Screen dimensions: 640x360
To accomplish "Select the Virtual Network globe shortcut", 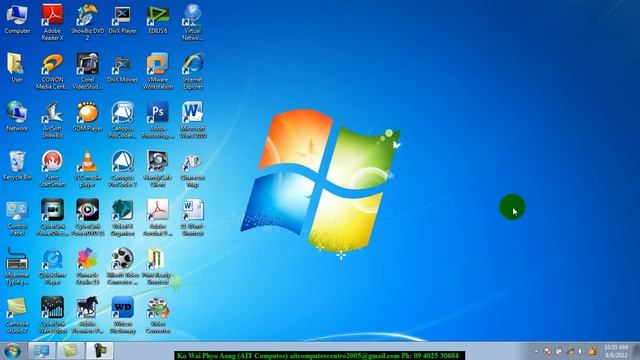I will (x=193, y=22).
